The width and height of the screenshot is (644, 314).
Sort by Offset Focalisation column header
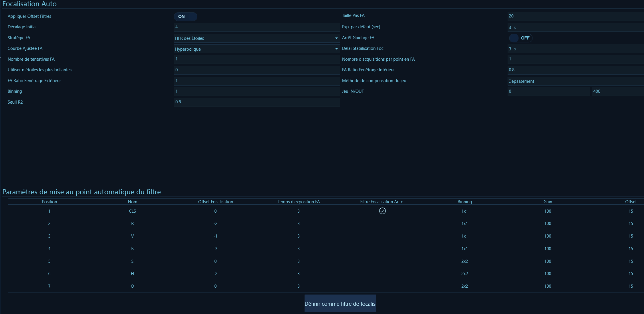point(215,202)
